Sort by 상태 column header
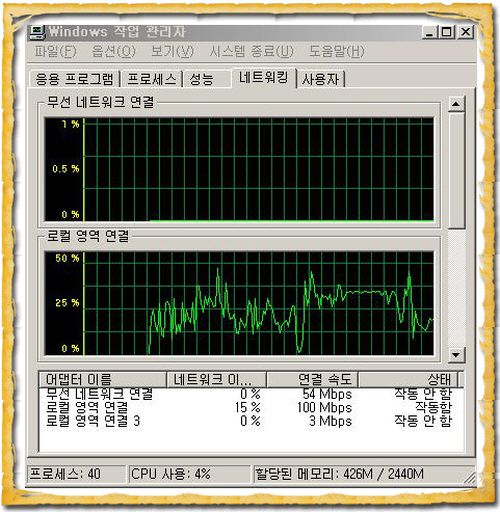 (x=409, y=379)
